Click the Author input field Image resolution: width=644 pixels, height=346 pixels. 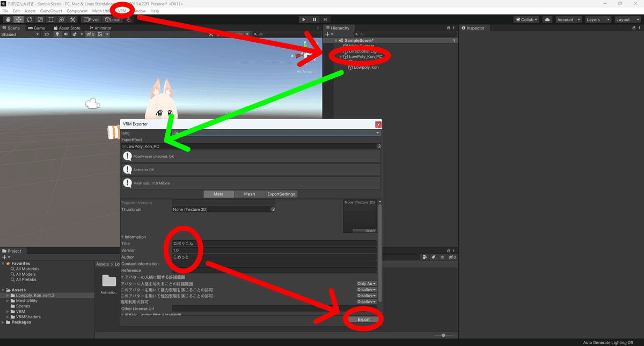(x=274, y=257)
